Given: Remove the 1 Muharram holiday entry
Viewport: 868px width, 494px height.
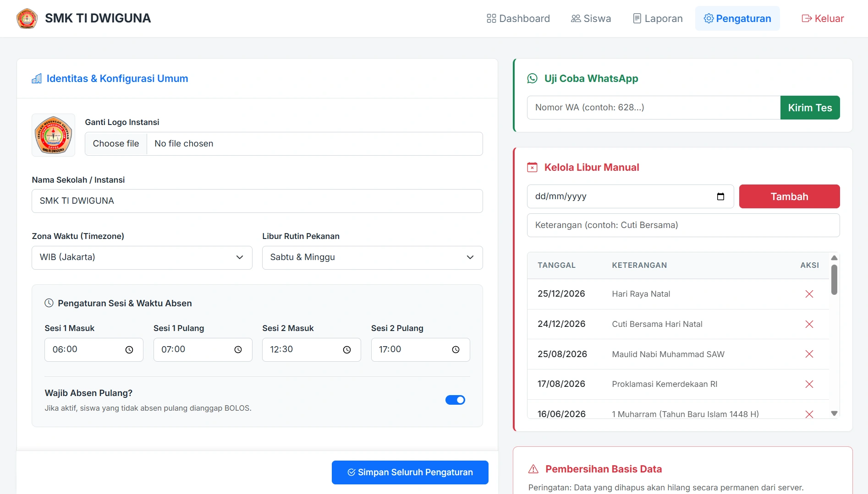Looking at the screenshot, I should tap(809, 414).
